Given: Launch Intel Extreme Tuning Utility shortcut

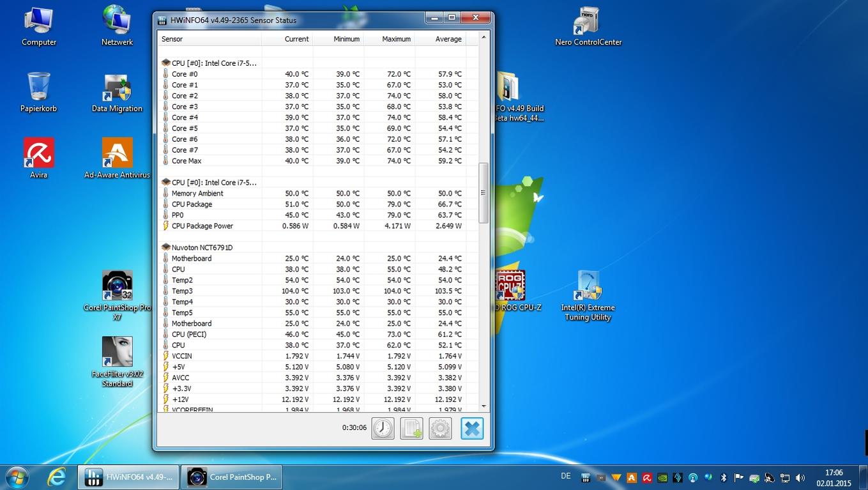Looking at the screenshot, I should [587, 295].
